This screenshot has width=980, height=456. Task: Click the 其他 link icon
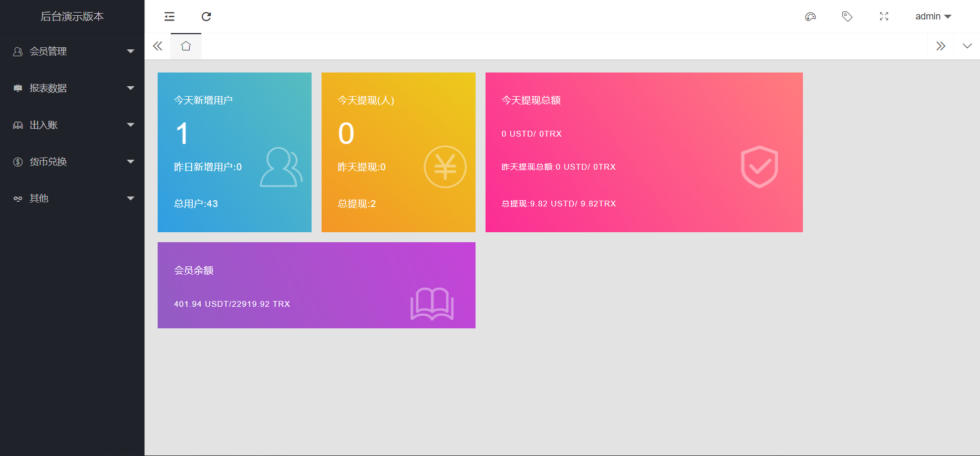pos(18,199)
